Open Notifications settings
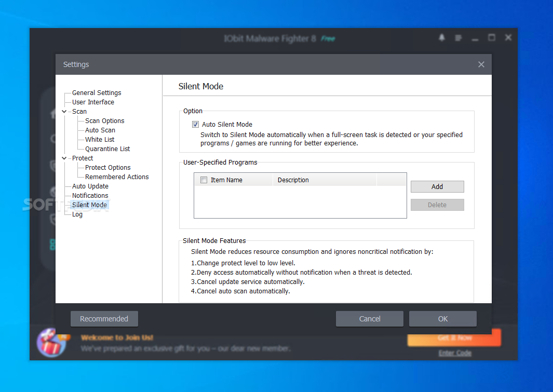This screenshot has height=392, width=553. [x=90, y=196]
